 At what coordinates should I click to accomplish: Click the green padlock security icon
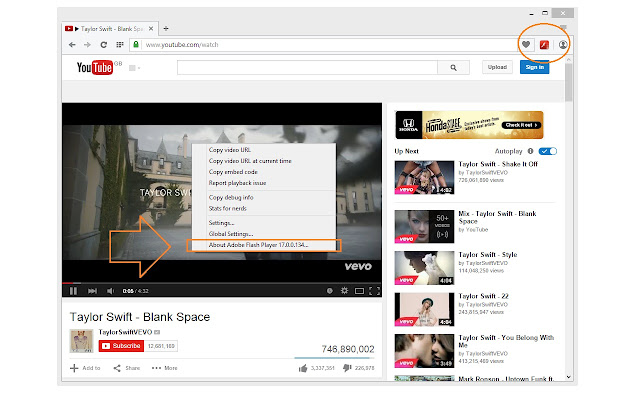tap(136, 44)
